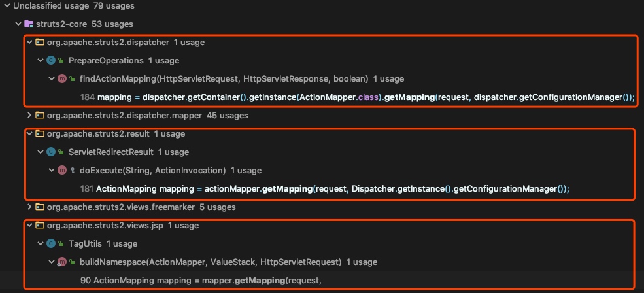Select the 'struts2-core 53 usages' row

(x=322, y=24)
